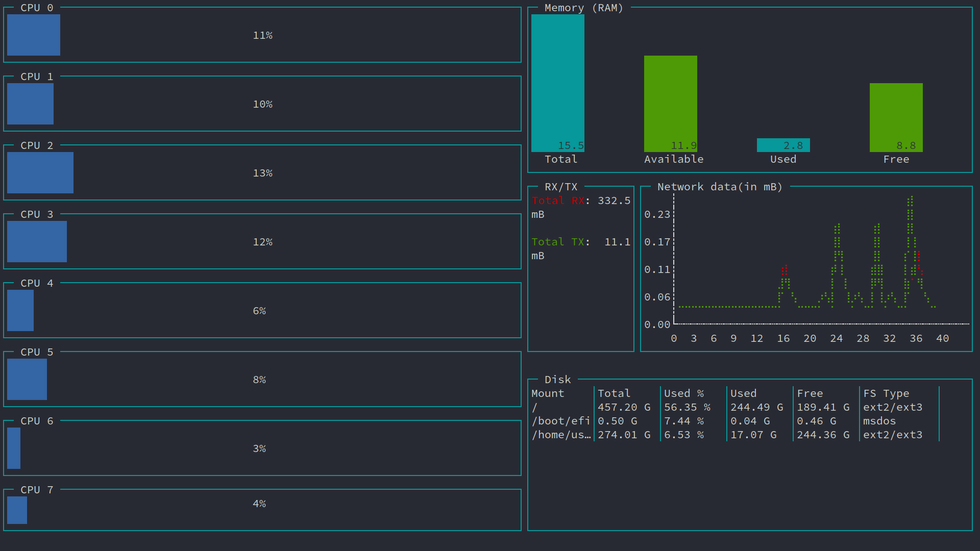Click the CPU 2 blue usage bar

click(x=40, y=172)
